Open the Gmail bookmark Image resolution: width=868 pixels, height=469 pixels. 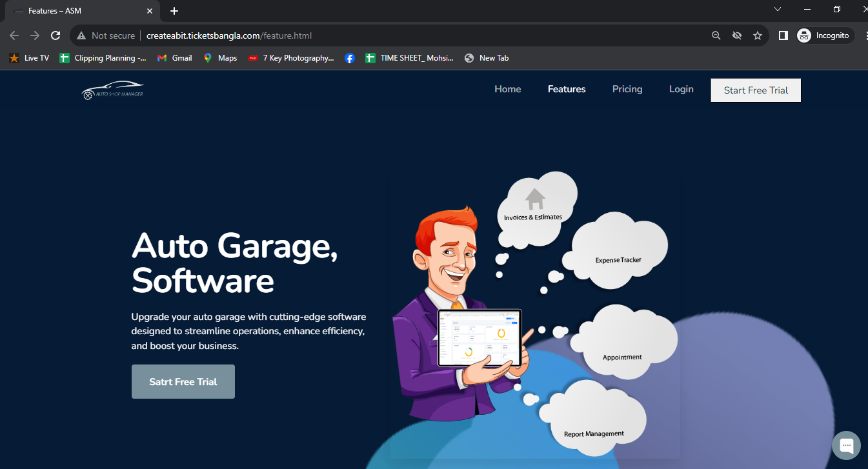point(175,58)
